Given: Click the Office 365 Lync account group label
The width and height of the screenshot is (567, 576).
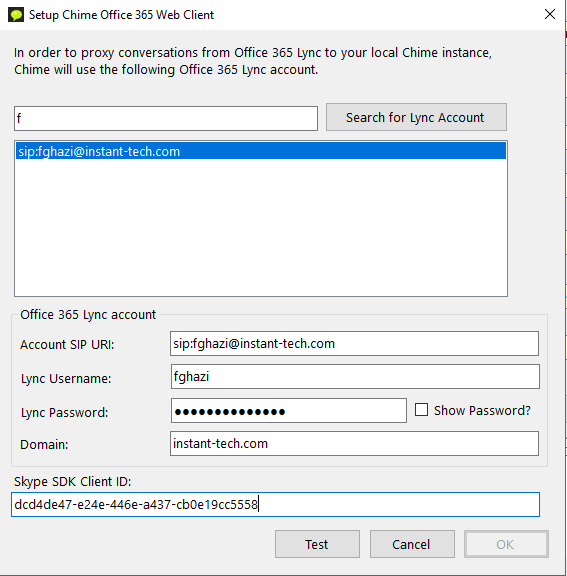Looking at the screenshot, I should coord(88,315).
